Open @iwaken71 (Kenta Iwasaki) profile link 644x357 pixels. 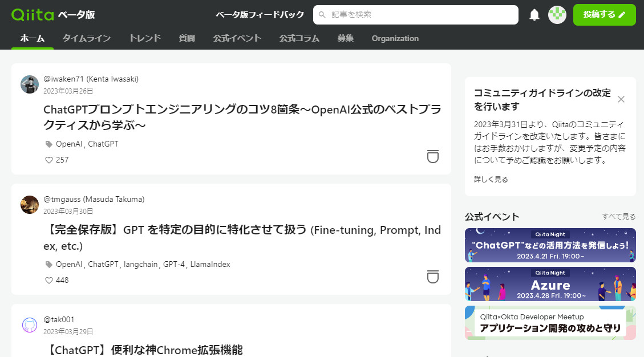pyautogui.click(x=91, y=79)
